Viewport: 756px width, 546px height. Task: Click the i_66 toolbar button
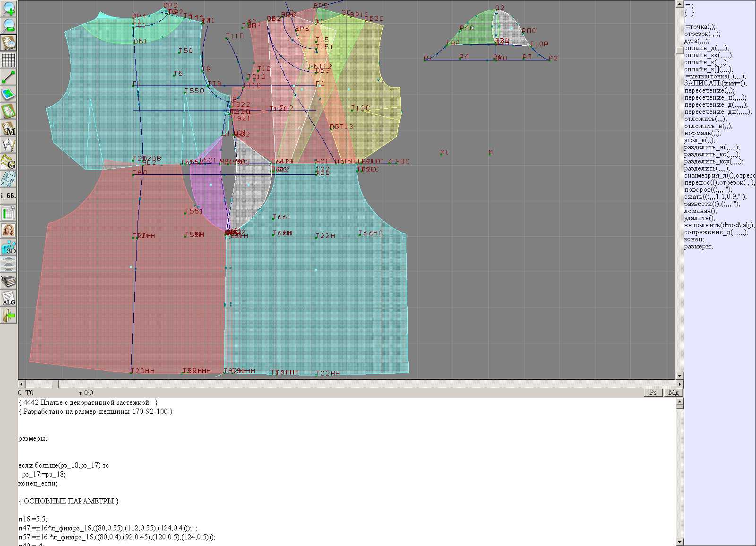[9, 196]
